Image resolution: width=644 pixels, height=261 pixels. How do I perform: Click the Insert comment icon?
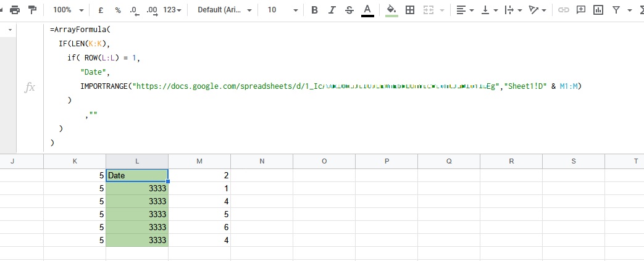click(x=581, y=10)
